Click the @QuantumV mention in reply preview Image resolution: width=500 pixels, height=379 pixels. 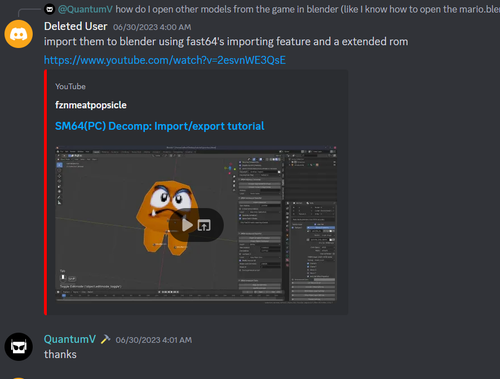[85, 9]
